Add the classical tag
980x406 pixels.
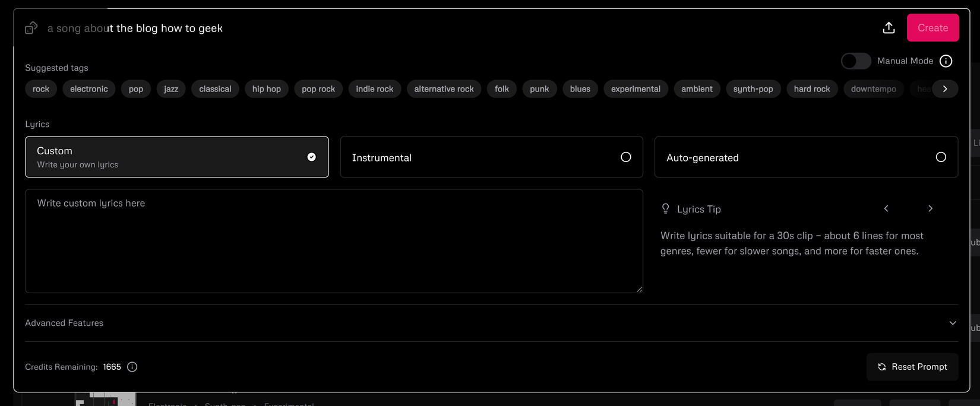pos(215,89)
